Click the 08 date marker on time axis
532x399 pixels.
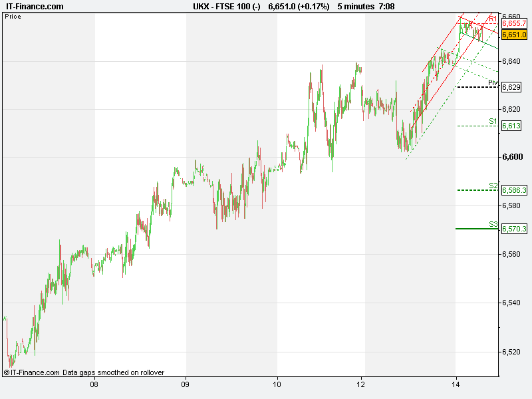94,384
